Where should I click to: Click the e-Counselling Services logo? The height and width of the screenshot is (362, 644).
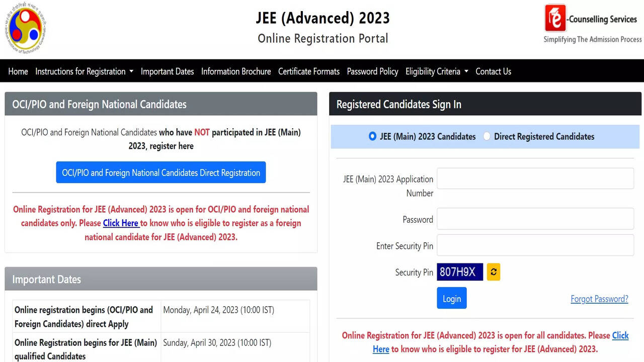click(x=555, y=19)
